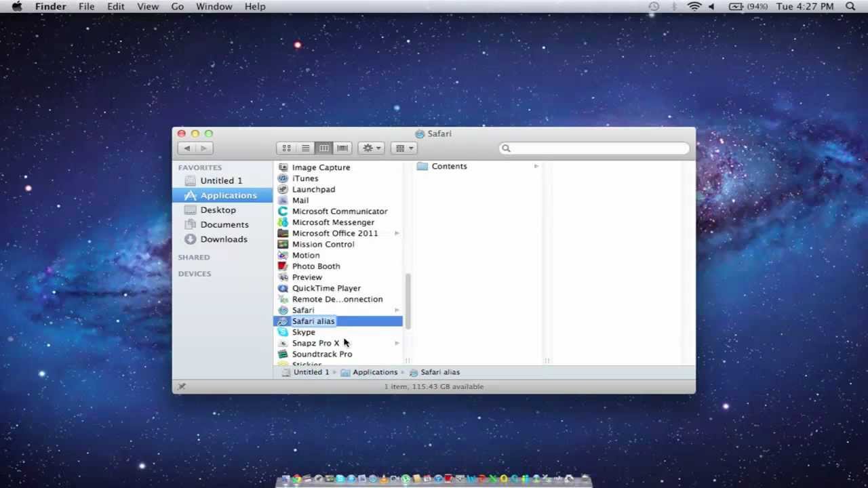Open the battery status menu
Screen dimensions: 868x488
pos(748,7)
